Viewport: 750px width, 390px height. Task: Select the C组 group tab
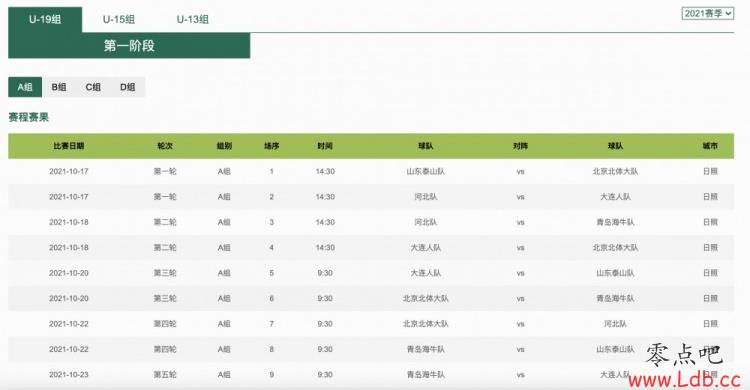pos(93,87)
